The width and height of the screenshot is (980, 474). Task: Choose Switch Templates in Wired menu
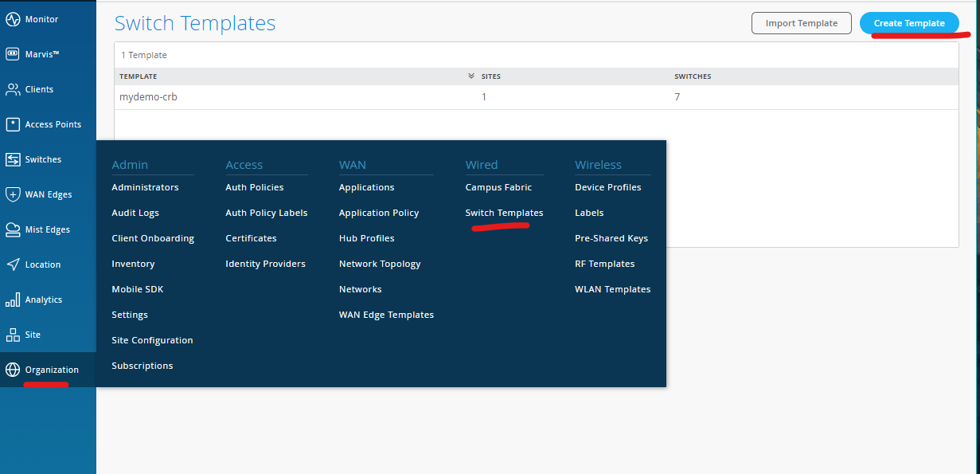(504, 213)
